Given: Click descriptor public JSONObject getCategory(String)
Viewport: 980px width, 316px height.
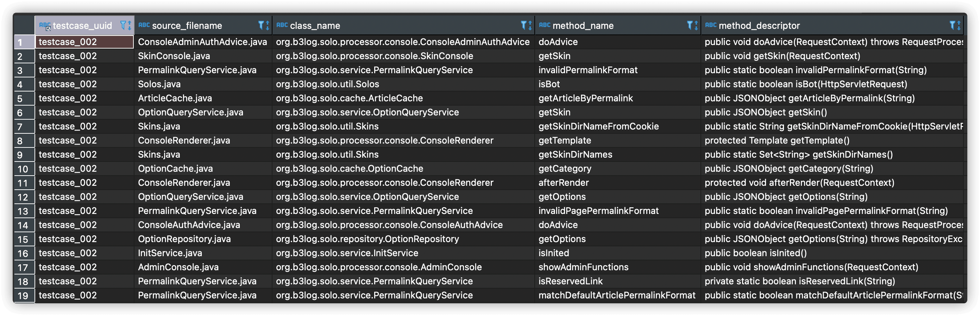Looking at the screenshot, I should click(x=832, y=169).
